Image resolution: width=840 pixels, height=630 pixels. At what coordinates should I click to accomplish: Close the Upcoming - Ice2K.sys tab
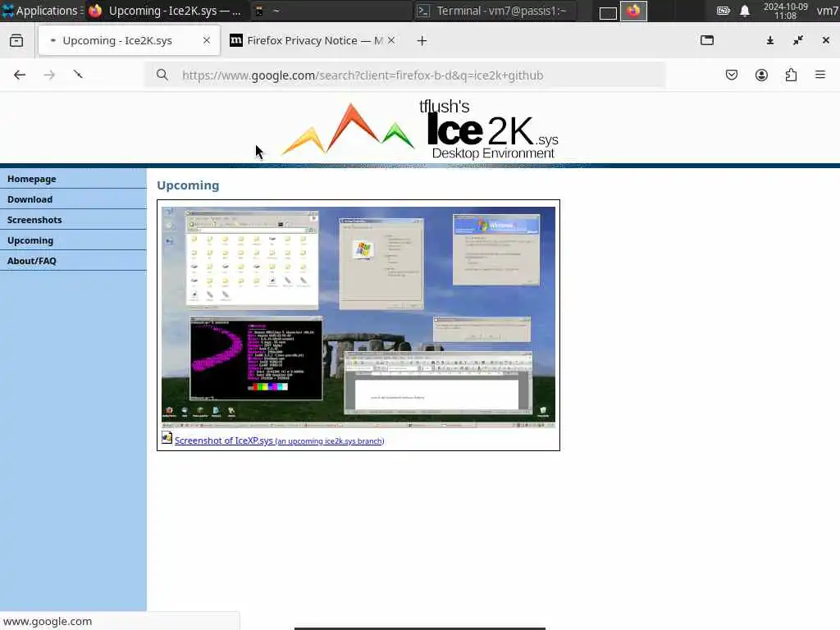coord(207,40)
